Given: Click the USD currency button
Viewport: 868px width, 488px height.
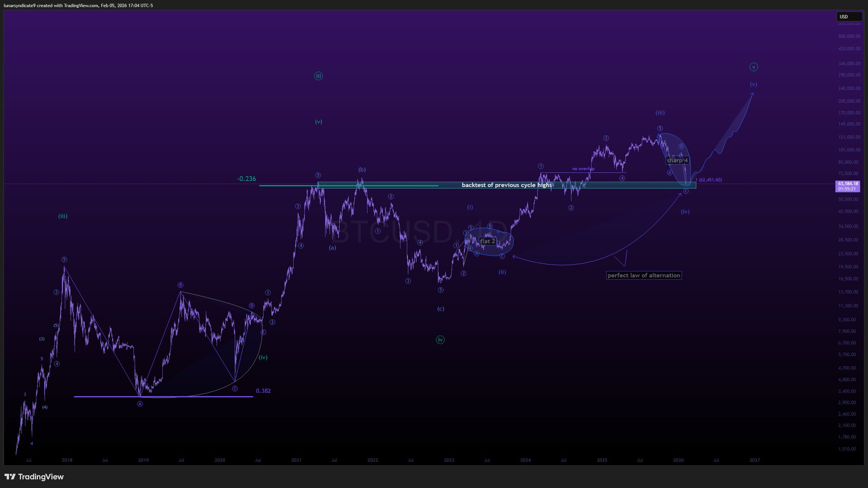Looking at the screenshot, I should (849, 17).
